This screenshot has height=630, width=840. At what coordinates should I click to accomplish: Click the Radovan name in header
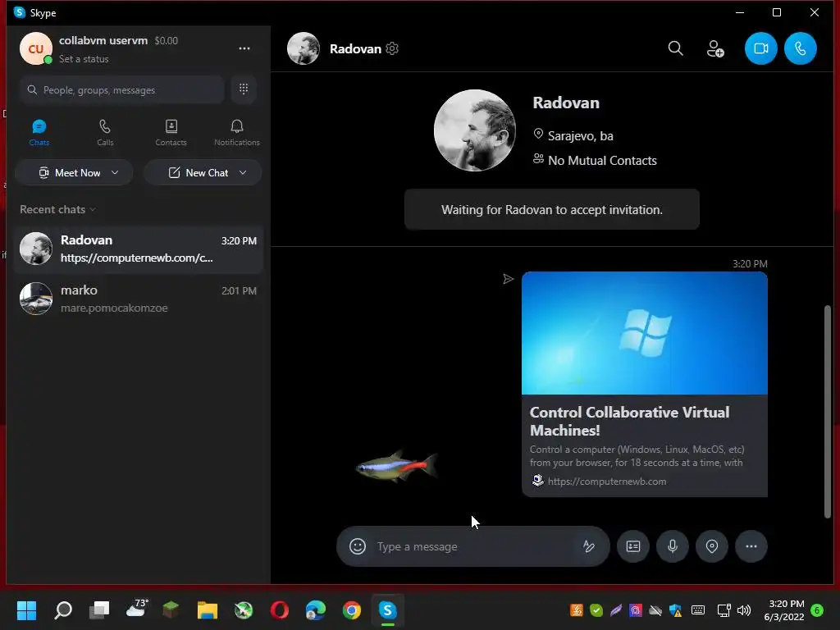(x=355, y=48)
